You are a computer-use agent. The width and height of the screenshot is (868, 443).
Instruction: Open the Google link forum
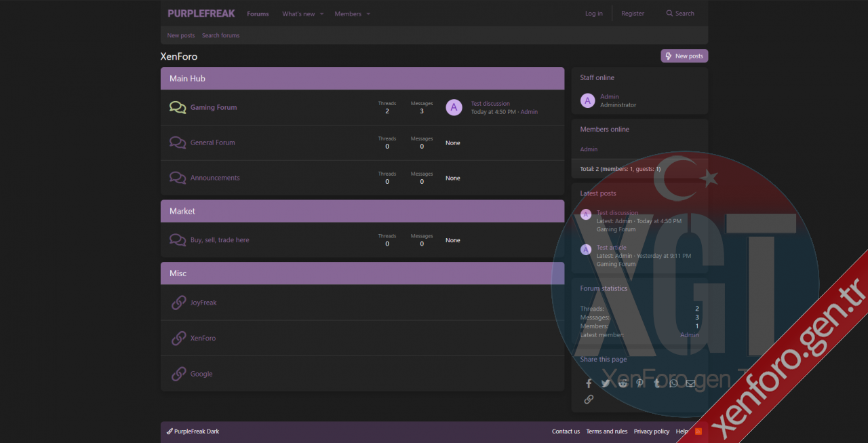tap(201, 374)
